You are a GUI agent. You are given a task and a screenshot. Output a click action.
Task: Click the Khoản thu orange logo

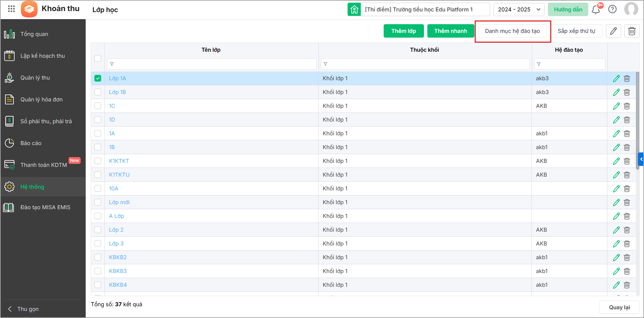tap(29, 9)
